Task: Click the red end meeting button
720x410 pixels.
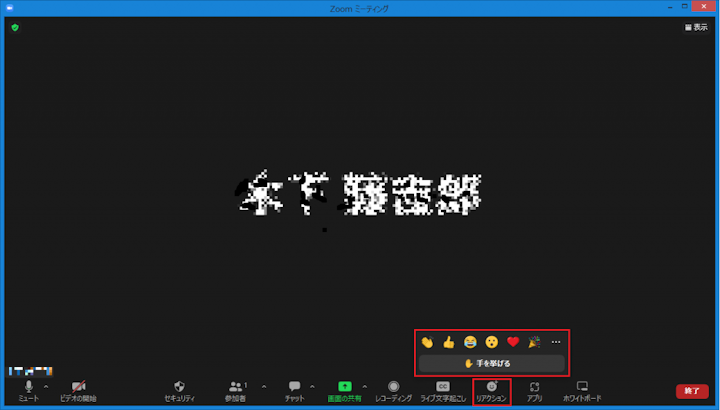Action: point(691,391)
